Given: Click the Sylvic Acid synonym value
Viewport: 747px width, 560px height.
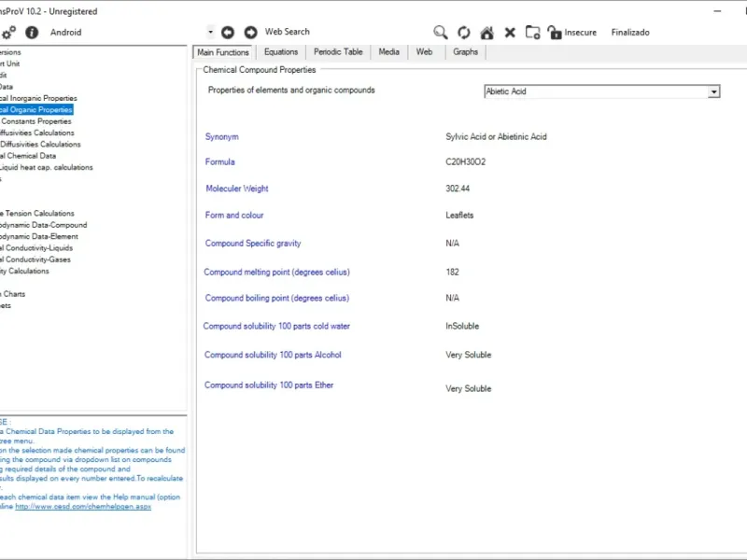Looking at the screenshot, I should (x=496, y=136).
